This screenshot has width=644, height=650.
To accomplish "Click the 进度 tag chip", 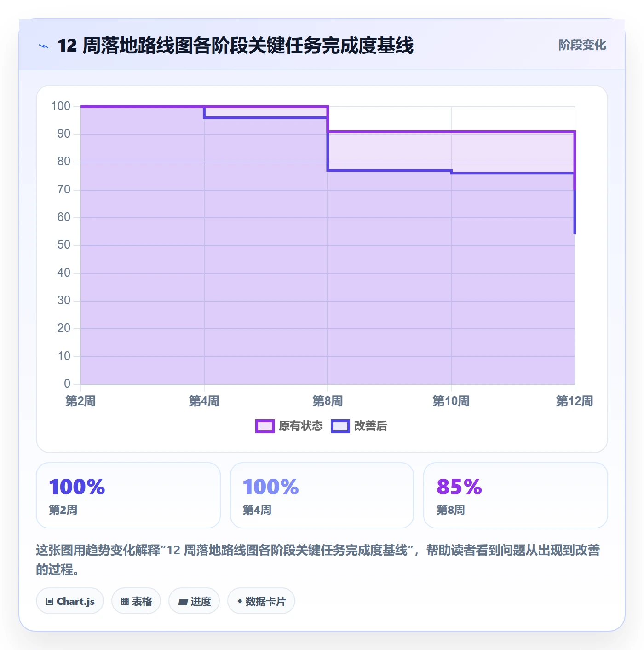I will coord(194,601).
